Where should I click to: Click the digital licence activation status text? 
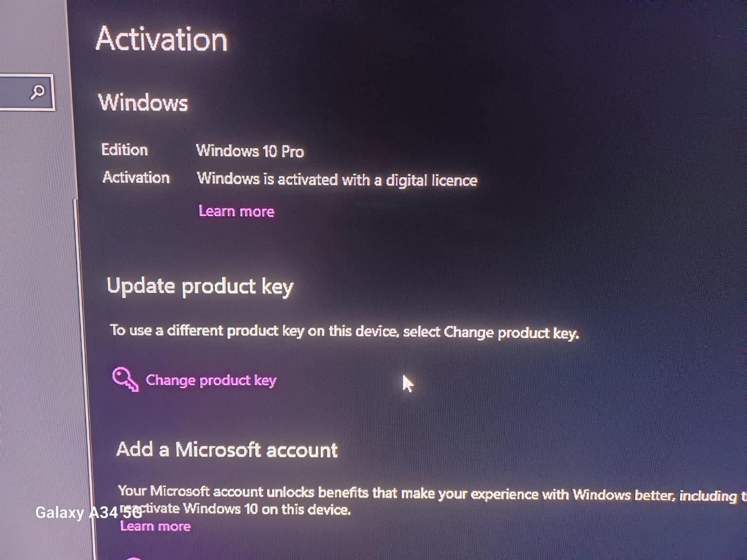(x=337, y=180)
